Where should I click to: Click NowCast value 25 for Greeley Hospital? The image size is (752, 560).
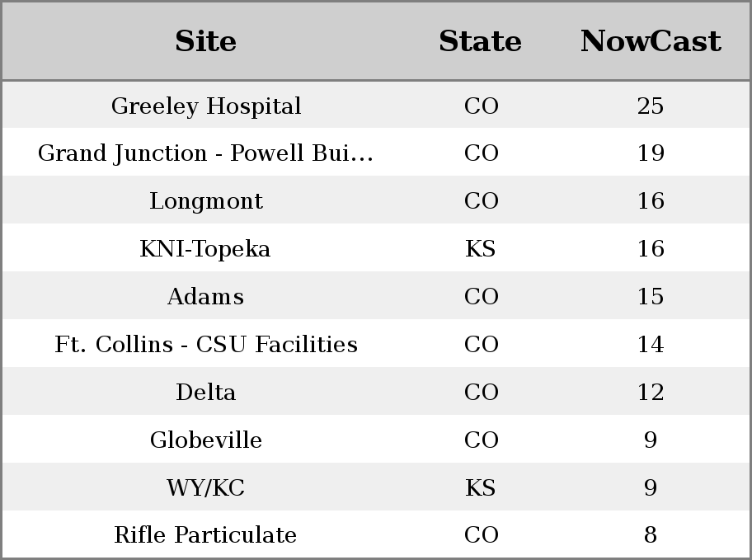(651, 106)
